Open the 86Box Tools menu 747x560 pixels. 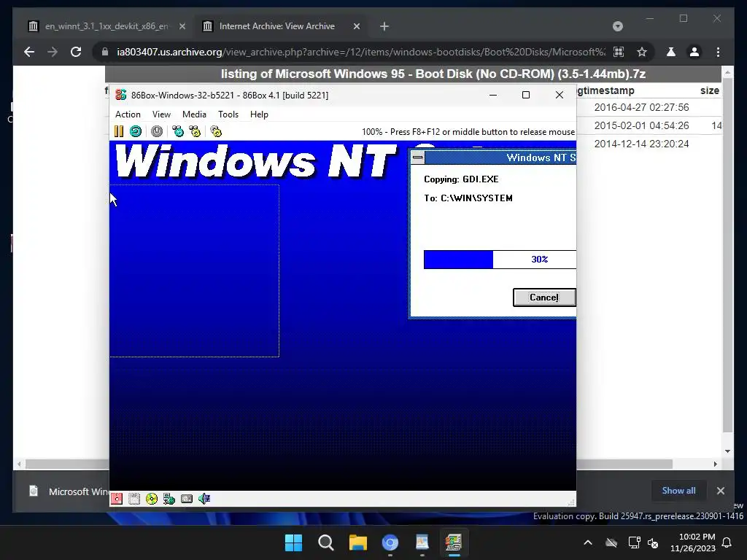(x=228, y=114)
